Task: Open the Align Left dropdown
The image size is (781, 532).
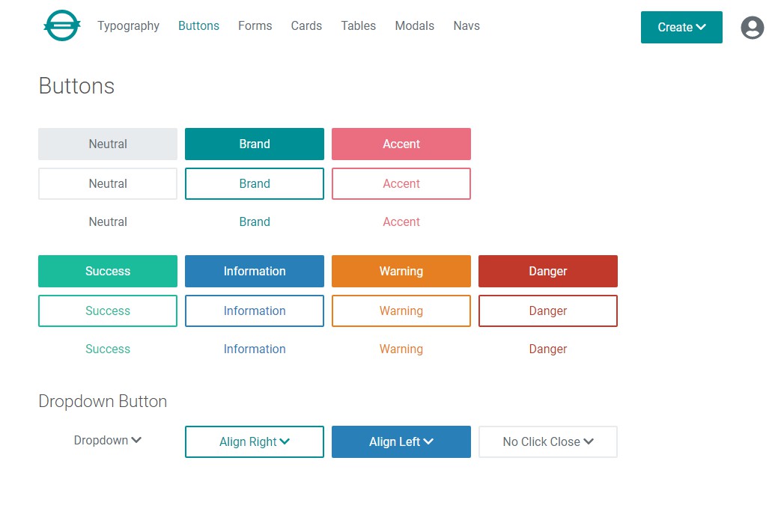Action: coord(401,442)
